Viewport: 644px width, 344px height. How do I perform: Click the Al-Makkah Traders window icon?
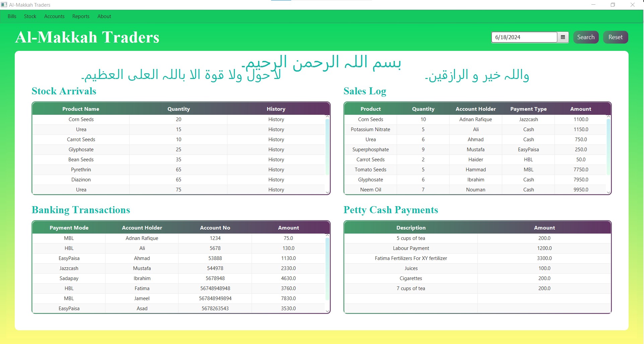point(4,5)
